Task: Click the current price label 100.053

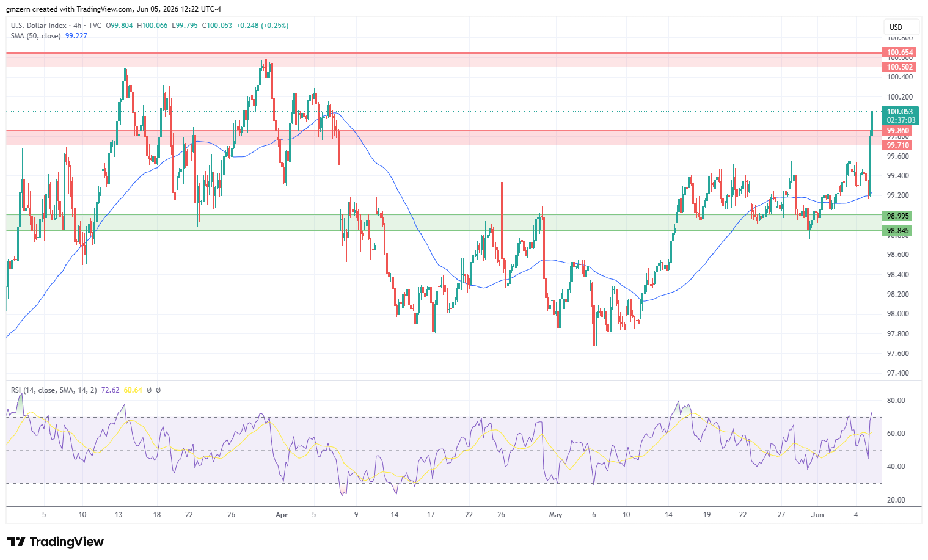Action: click(900, 112)
